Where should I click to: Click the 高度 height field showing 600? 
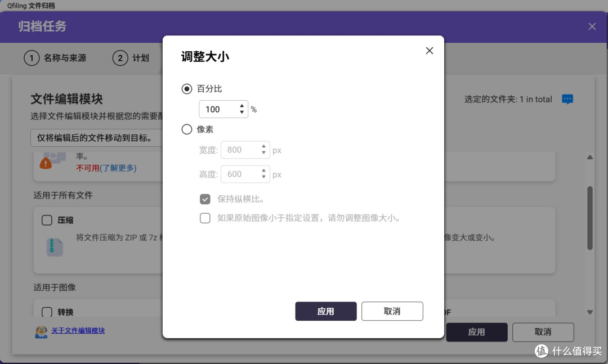245,174
